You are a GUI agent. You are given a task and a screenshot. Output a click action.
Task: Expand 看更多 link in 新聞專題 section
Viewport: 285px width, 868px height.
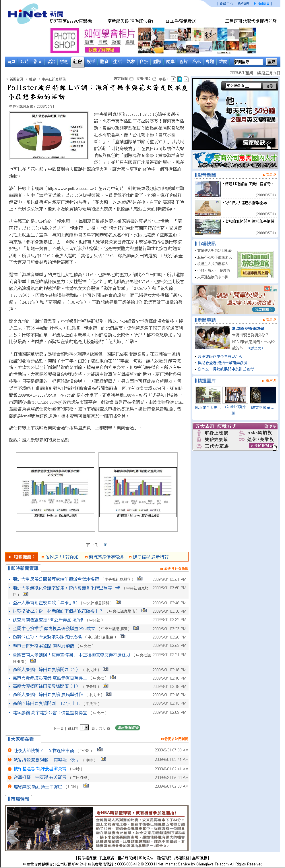coord(269,319)
